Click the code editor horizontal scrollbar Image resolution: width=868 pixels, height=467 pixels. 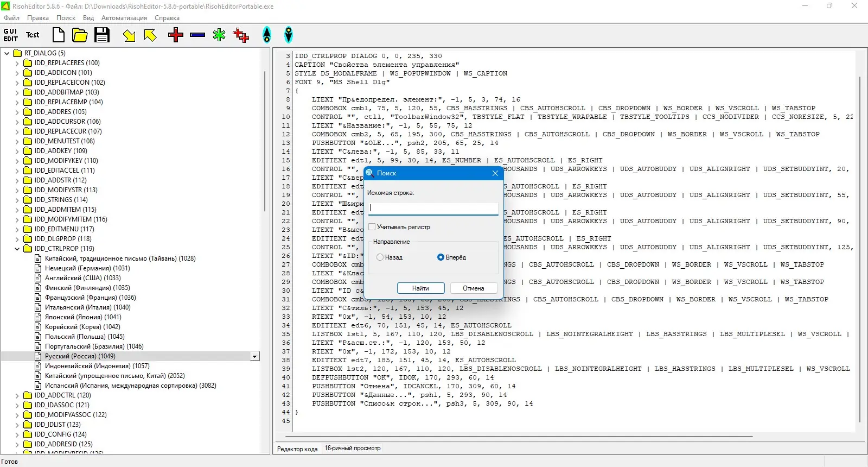click(519, 436)
